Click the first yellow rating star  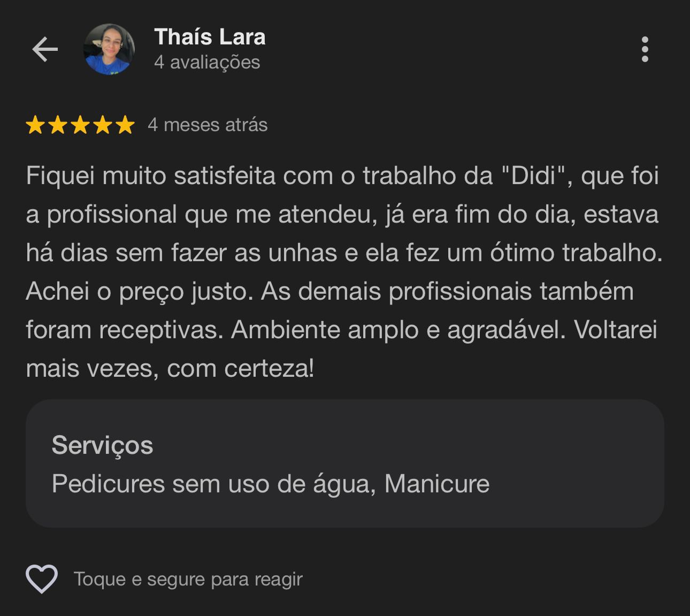click(35, 125)
